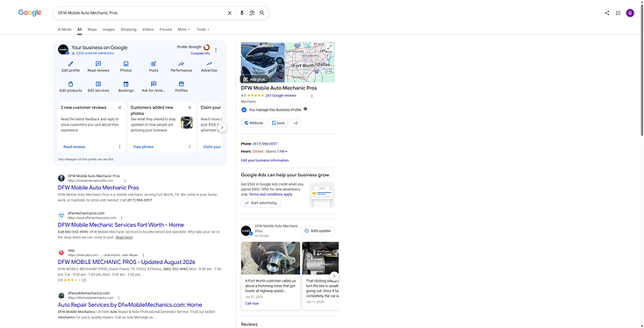
Task: Dismiss Customers added new photos card
Action: [190, 108]
